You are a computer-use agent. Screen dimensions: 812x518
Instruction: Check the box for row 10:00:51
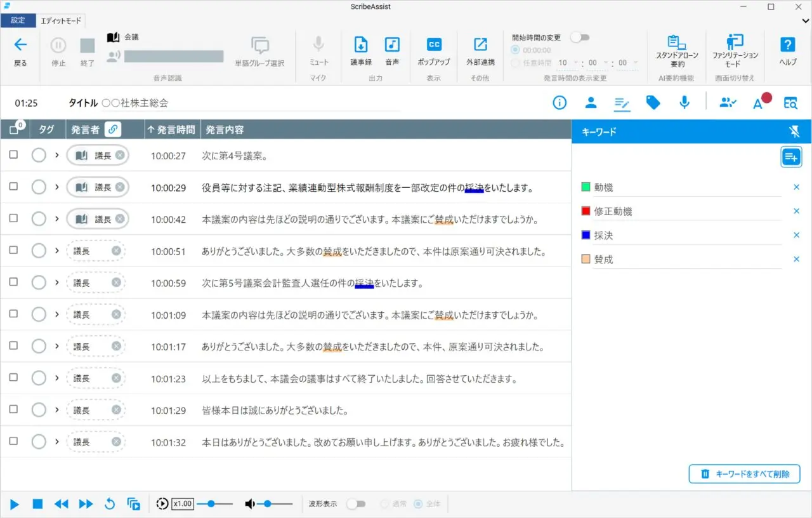[x=13, y=251]
